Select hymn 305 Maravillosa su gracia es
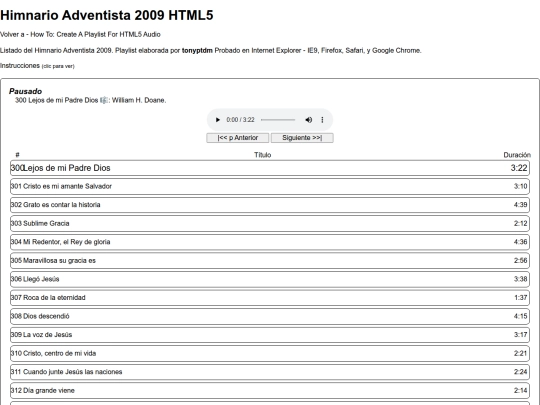540x405 pixels. pos(270,261)
